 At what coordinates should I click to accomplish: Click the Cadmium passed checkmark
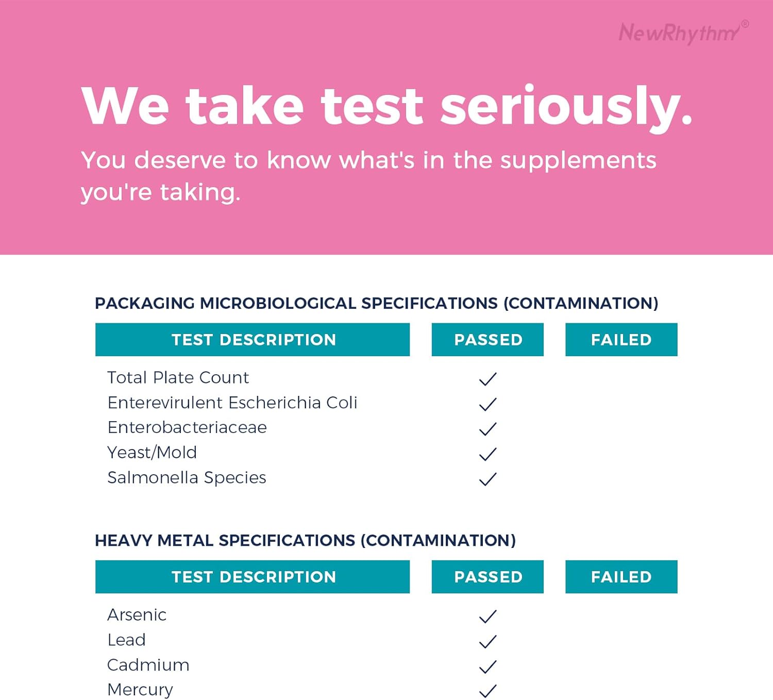click(x=488, y=666)
